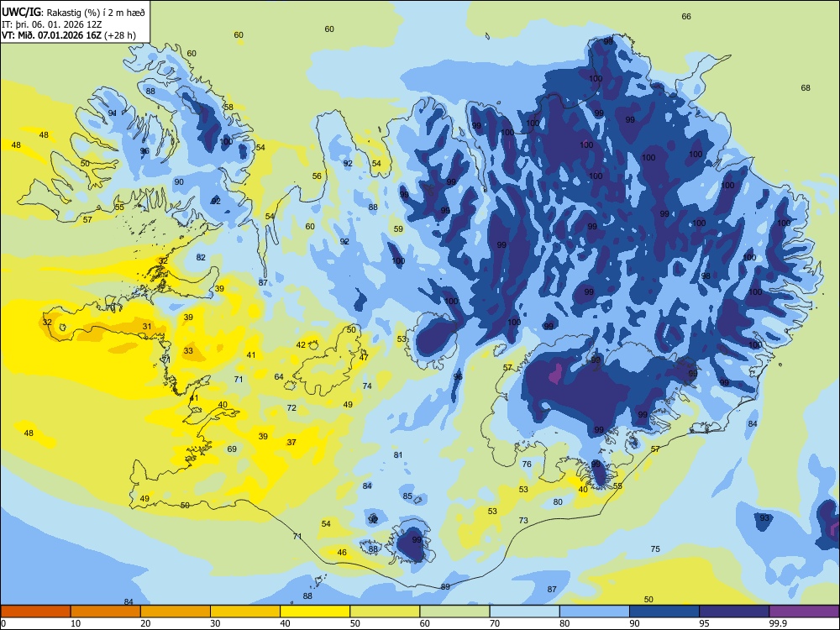Click the 80–90 medium blue legend swatch
This screenshot has width=840, height=630.
pos(595,612)
